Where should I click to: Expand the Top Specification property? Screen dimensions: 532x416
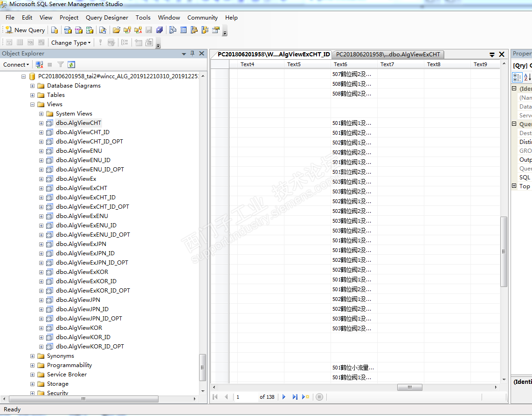pyautogui.click(x=514, y=186)
